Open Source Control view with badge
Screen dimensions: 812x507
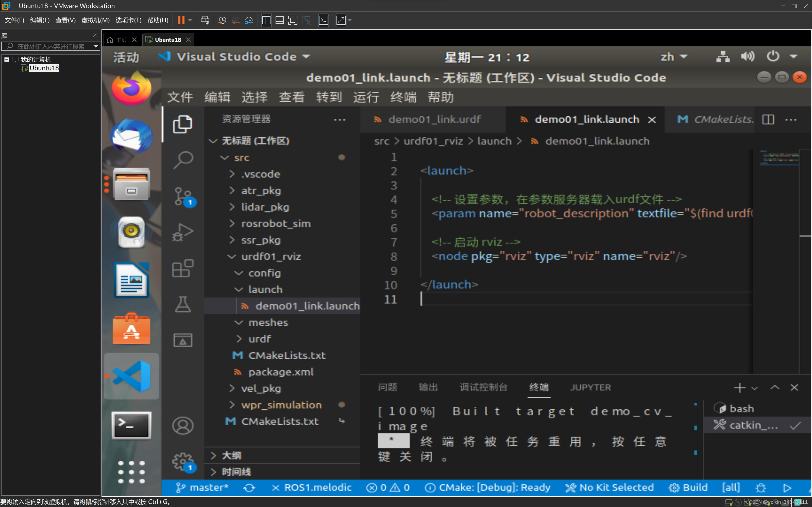tap(183, 196)
